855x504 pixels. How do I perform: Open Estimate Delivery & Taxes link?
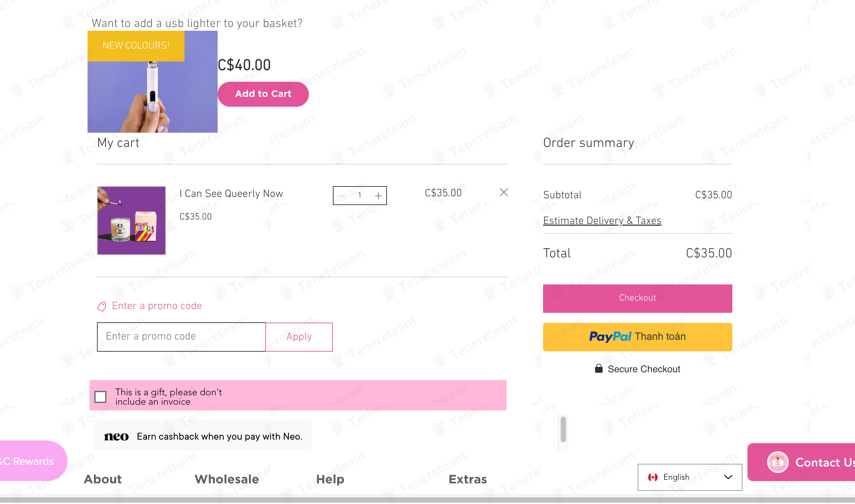pos(602,221)
